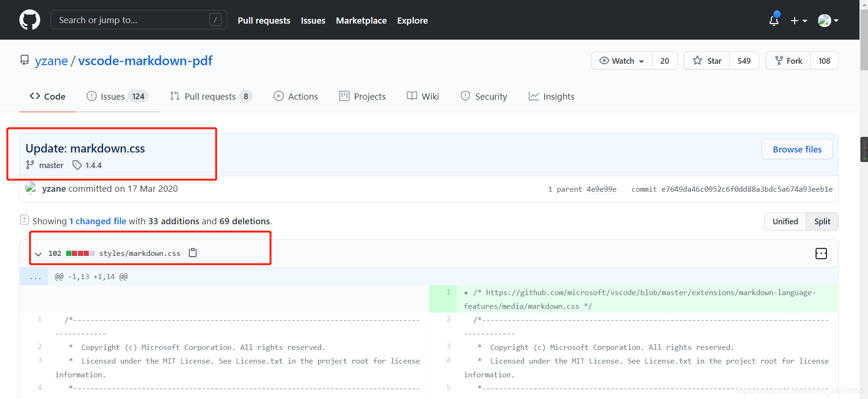Click the file diff summary icon

coord(25,220)
